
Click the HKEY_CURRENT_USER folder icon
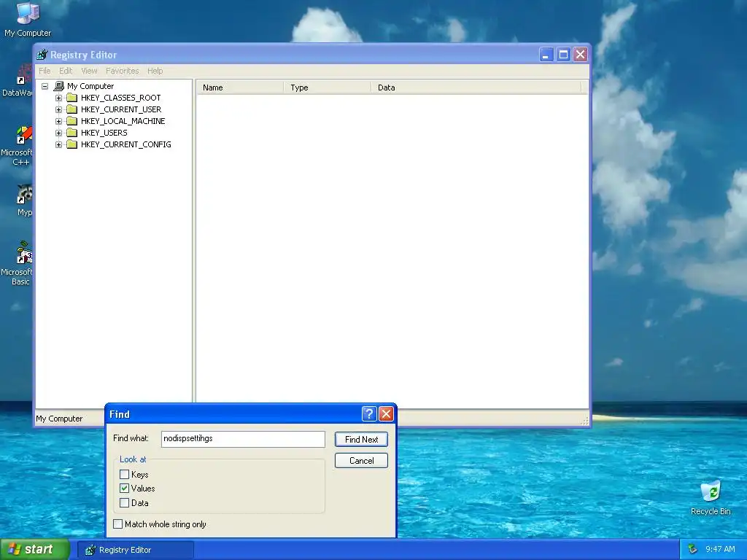(72, 109)
